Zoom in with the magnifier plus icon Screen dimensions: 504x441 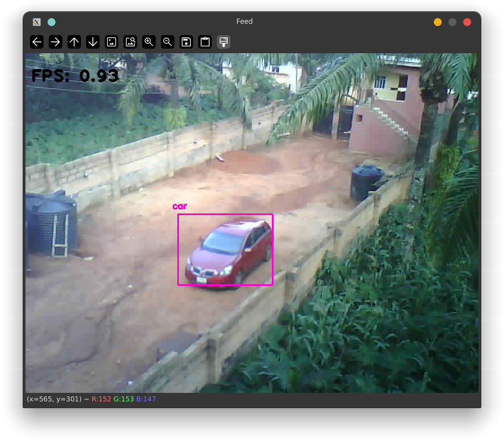(x=149, y=41)
